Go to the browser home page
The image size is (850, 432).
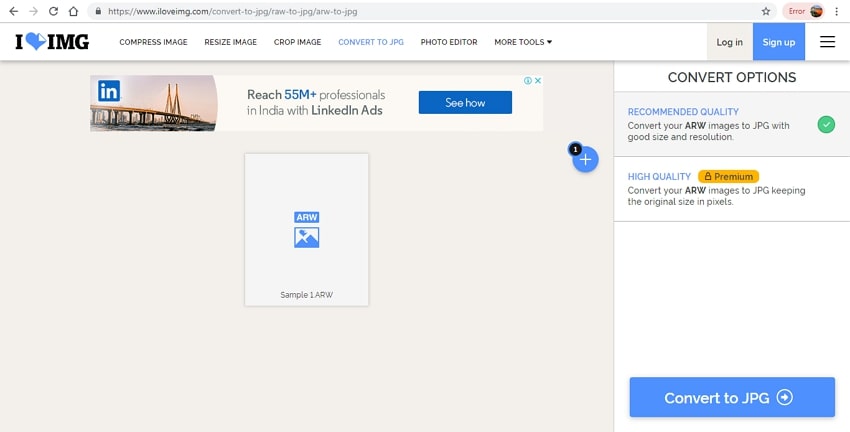pyautogui.click(x=74, y=11)
